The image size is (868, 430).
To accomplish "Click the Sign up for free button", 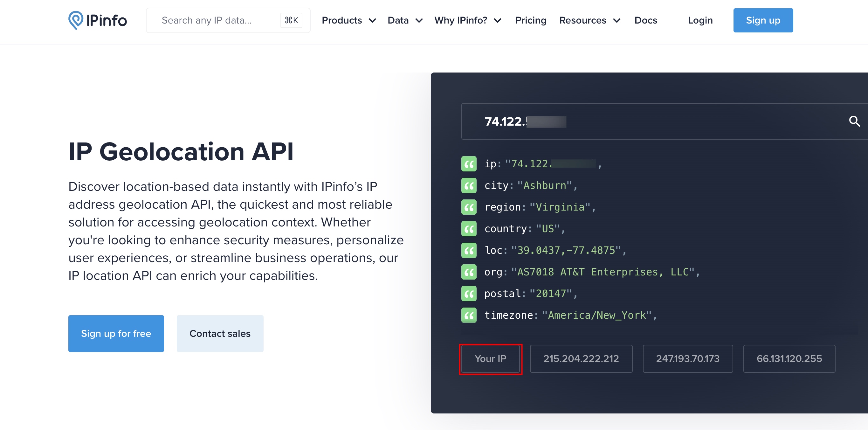I will [x=116, y=334].
